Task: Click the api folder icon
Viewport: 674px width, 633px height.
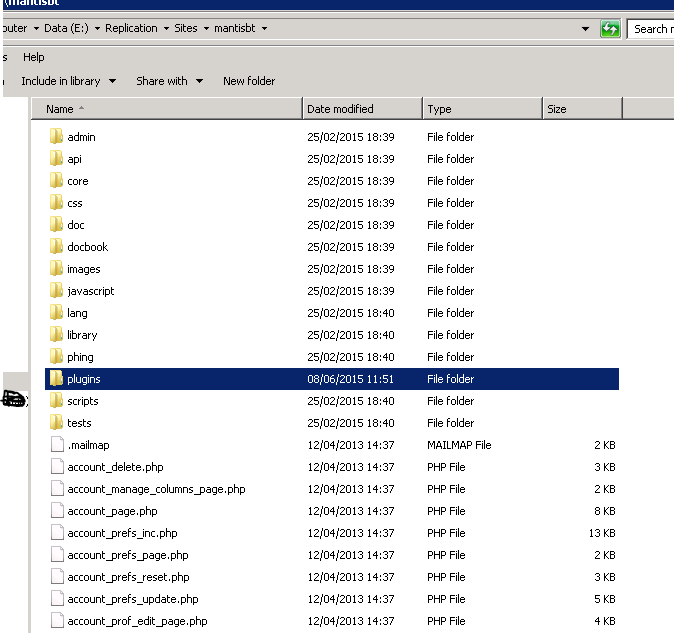Action: (x=56, y=159)
